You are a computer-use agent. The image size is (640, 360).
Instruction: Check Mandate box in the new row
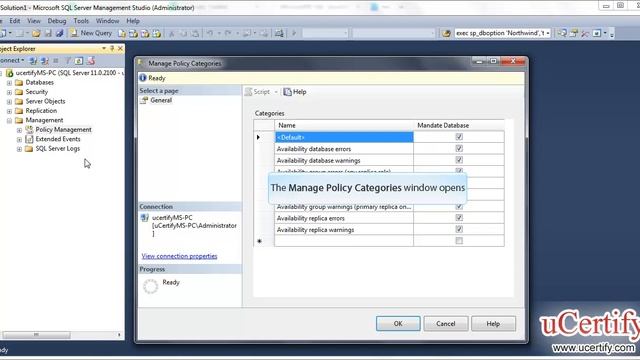click(459, 241)
